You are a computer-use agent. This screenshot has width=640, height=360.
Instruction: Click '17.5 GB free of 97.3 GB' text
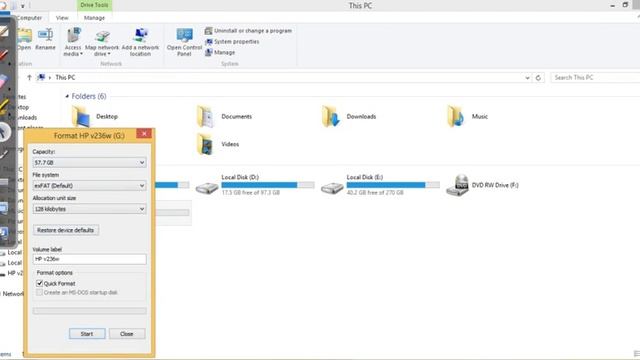[251, 193]
